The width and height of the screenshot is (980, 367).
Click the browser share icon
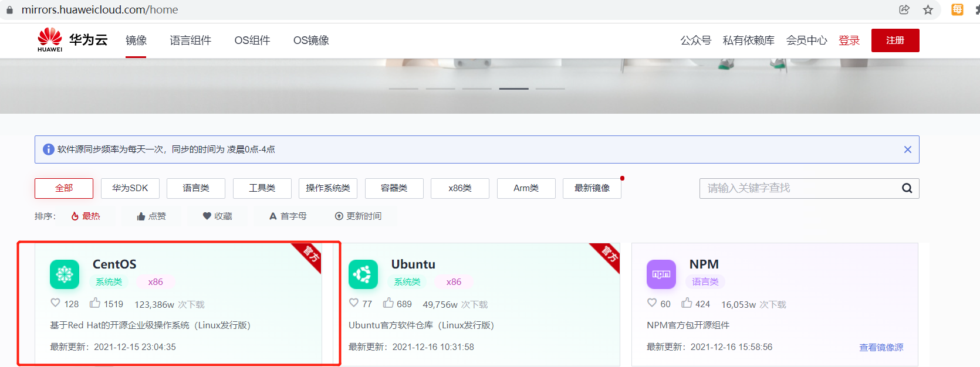tap(904, 9)
